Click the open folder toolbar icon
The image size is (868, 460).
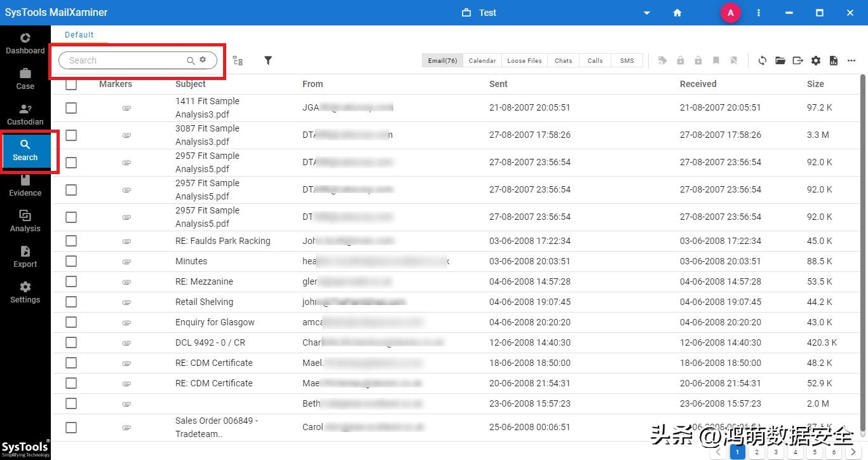(x=780, y=60)
